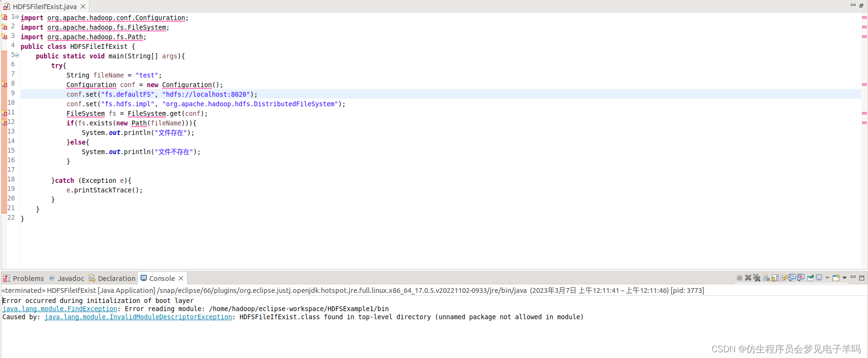Click the class name HDFSFileIfExist on line 4
Screen dimensions: 868x358
(99, 46)
